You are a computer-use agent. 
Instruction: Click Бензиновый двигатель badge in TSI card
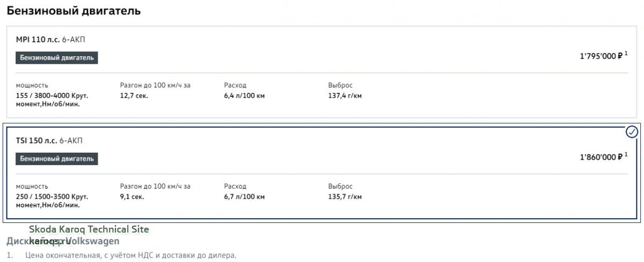point(56,159)
